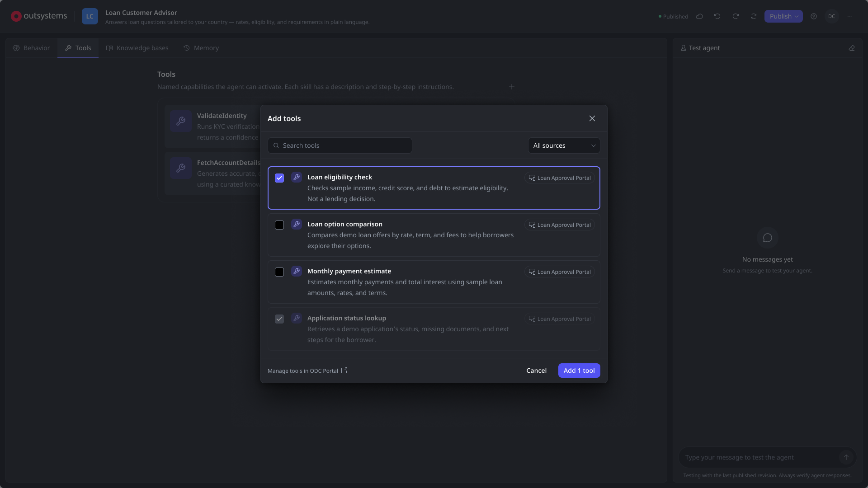
Task: Click the cloud sync status icon
Action: coord(699,16)
